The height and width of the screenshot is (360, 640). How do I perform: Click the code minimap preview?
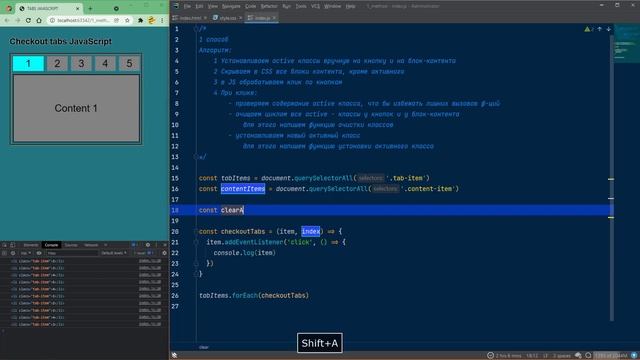pos(627,44)
